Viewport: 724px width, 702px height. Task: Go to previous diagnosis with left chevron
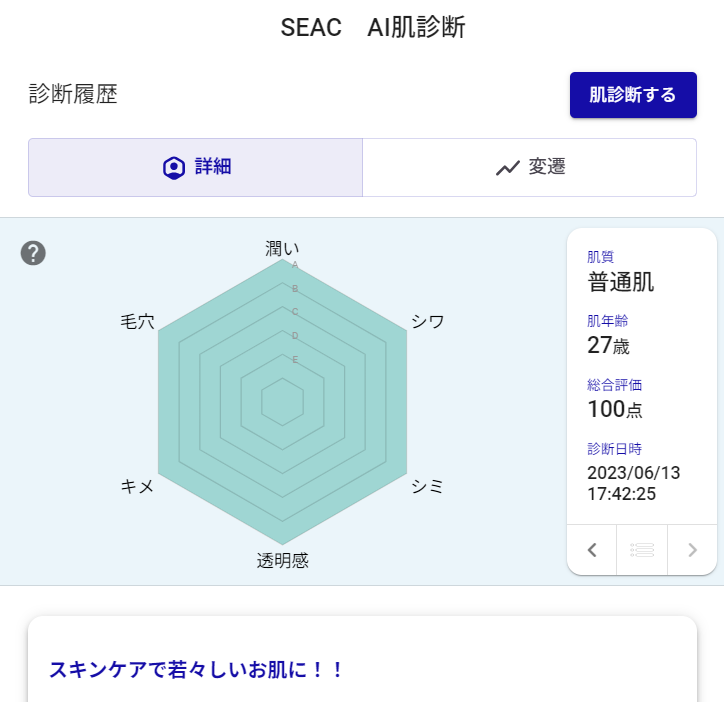tap(592, 549)
